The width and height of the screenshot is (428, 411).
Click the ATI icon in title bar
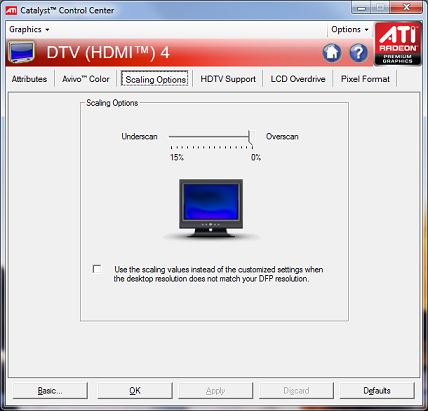click(x=11, y=10)
